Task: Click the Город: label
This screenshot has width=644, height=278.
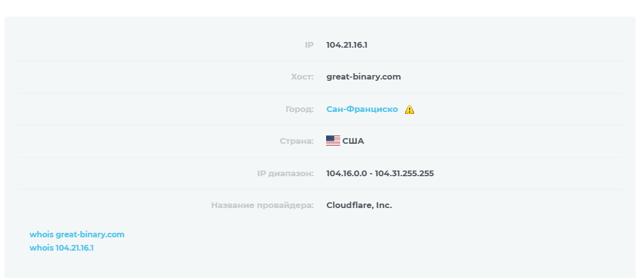Action: pyautogui.click(x=299, y=109)
